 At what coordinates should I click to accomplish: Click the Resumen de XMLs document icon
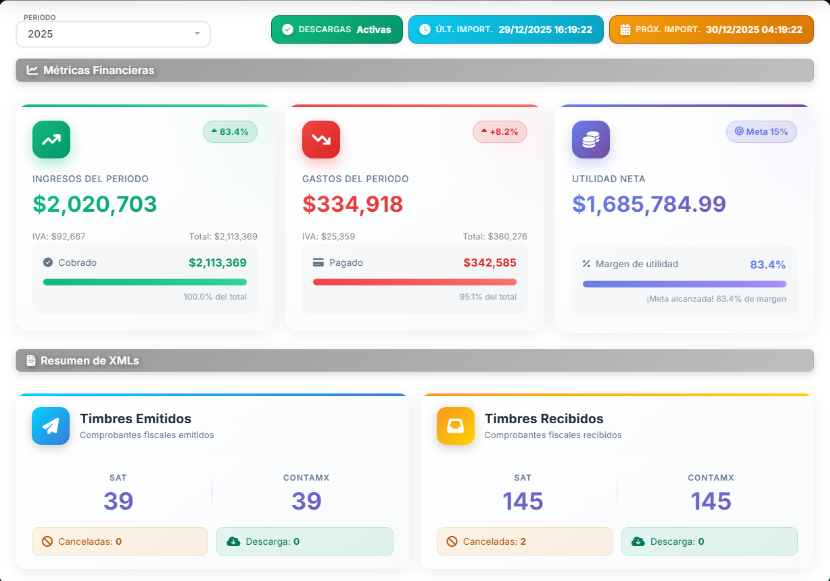tap(31, 361)
